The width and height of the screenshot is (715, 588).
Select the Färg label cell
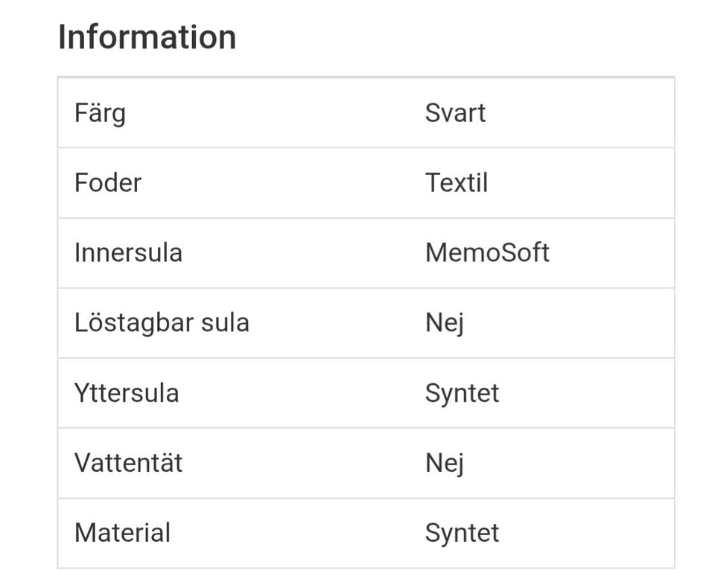click(100, 113)
